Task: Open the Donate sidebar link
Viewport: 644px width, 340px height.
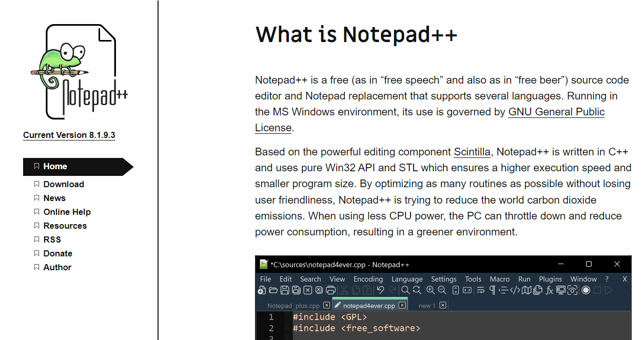Action: [x=58, y=253]
